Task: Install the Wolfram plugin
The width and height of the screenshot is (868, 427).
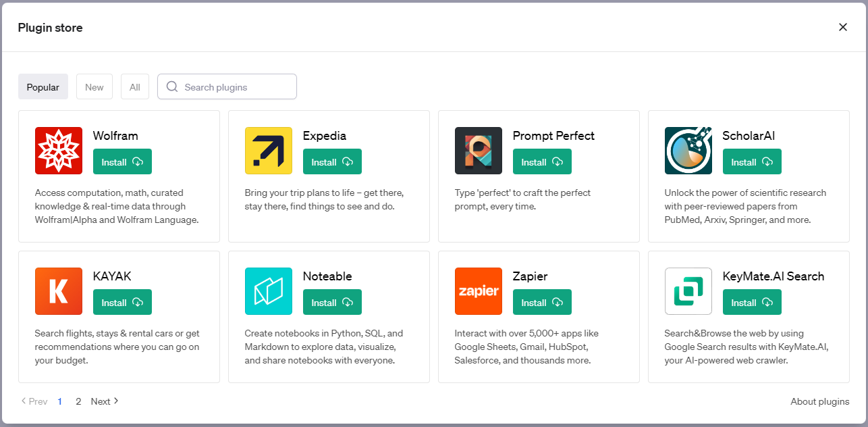Action: [x=122, y=161]
